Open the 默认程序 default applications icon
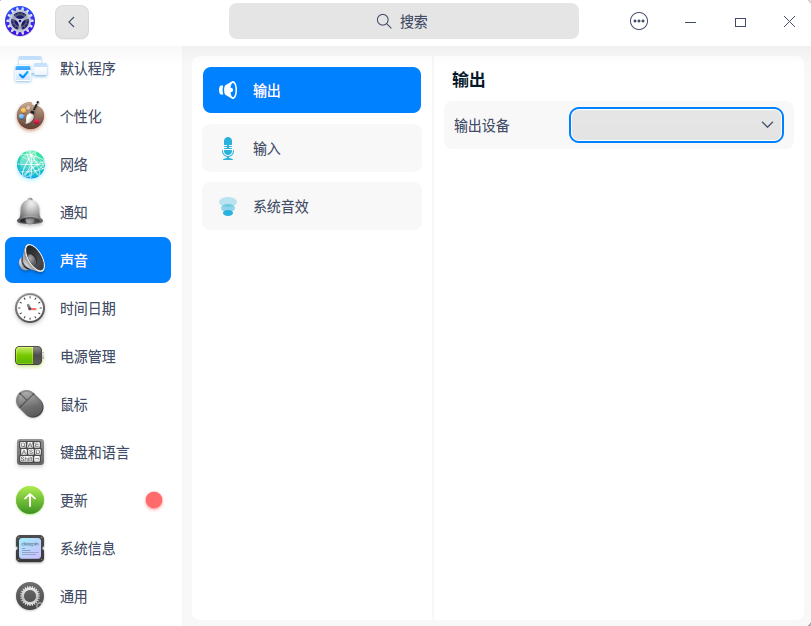 [x=31, y=69]
